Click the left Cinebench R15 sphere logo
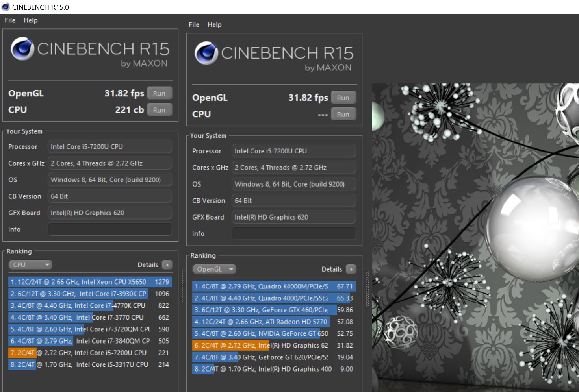 [x=22, y=49]
